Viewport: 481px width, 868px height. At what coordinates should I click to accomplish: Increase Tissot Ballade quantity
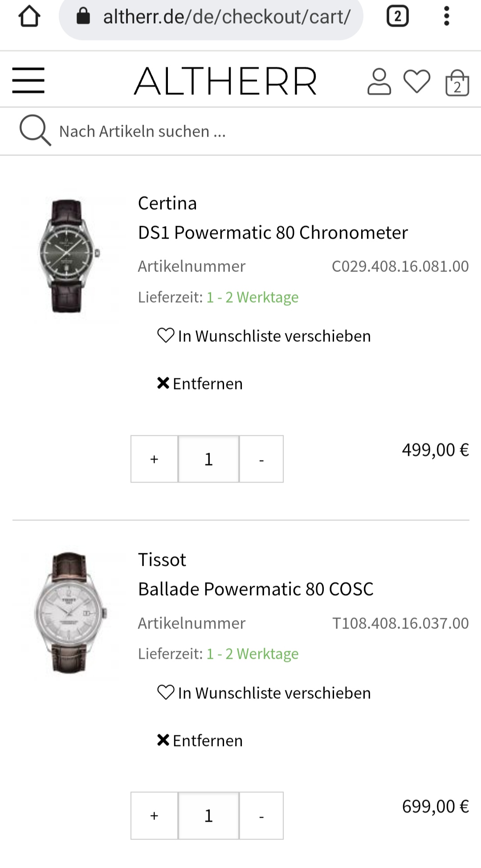pos(154,815)
